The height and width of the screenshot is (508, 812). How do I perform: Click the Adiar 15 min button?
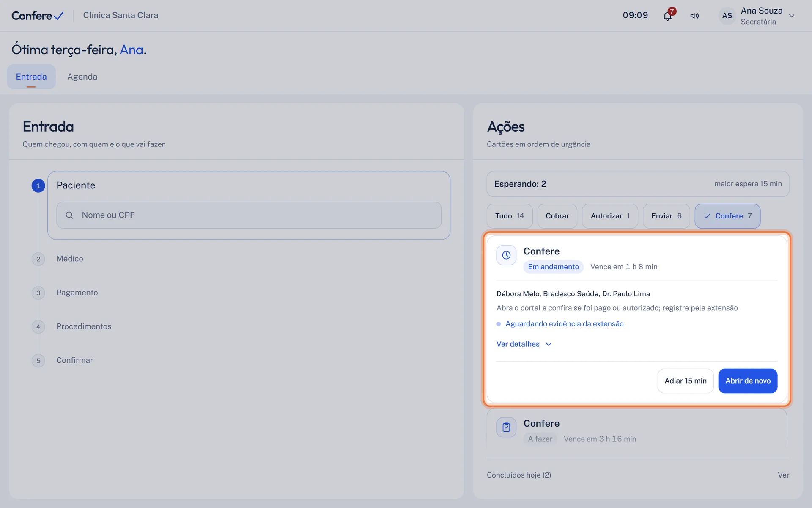click(686, 381)
